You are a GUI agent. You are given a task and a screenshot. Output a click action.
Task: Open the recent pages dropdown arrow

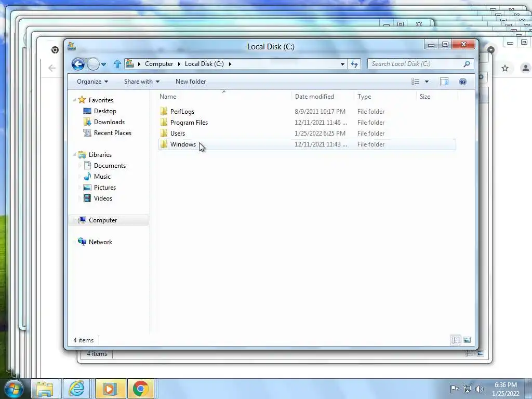[x=104, y=64]
